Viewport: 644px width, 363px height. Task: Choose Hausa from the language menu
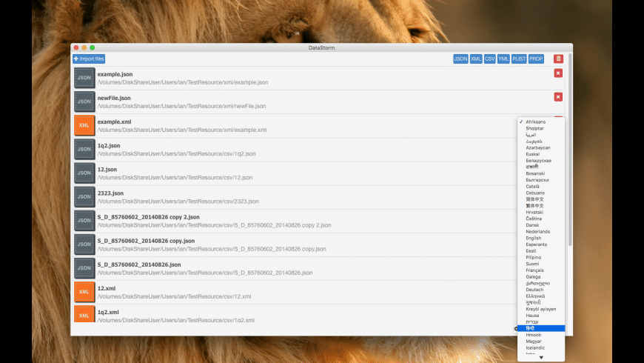(x=541, y=316)
